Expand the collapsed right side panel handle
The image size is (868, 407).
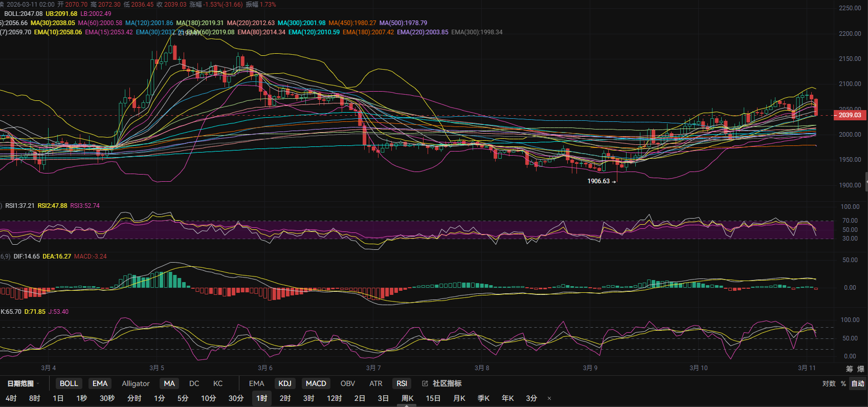pyautogui.click(x=866, y=182)
